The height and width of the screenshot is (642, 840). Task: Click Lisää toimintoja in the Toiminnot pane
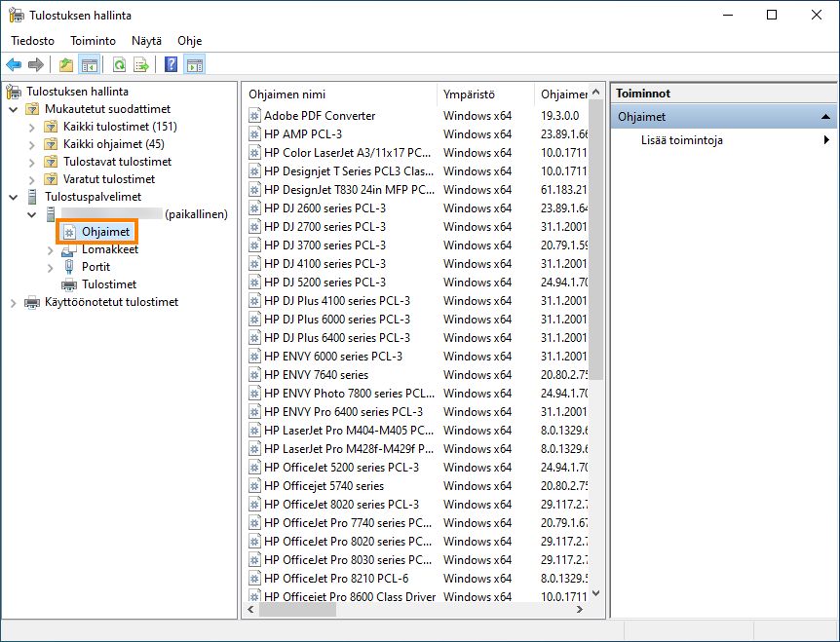680,139
